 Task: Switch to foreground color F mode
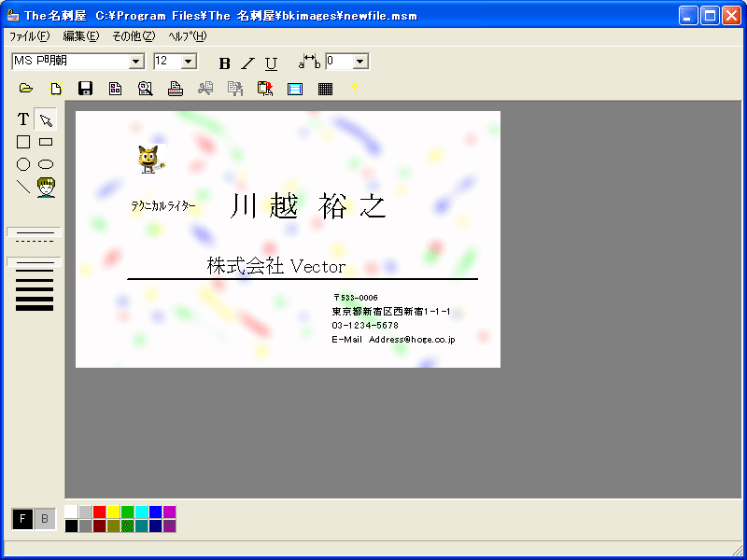[x=22, y=519]
